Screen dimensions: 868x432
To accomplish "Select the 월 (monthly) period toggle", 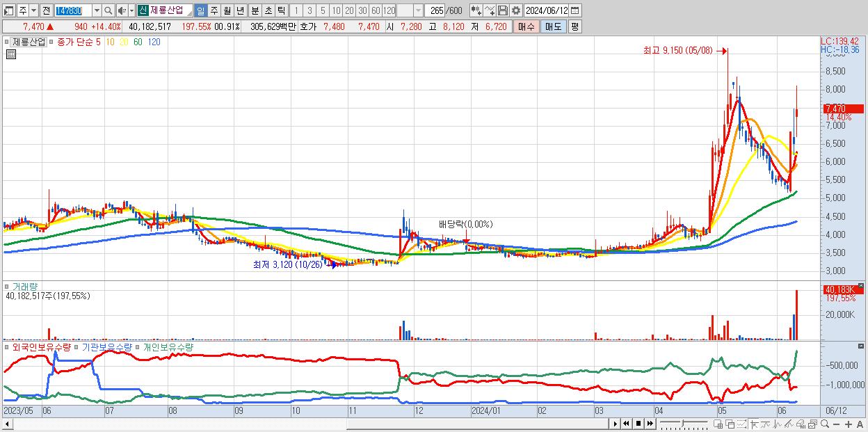I will 227,10.
